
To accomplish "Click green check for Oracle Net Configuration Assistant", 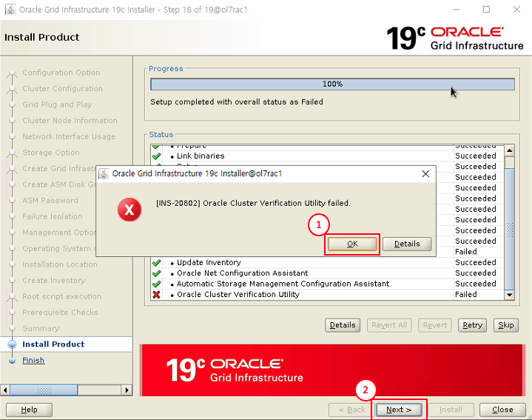I will (156, 273).
